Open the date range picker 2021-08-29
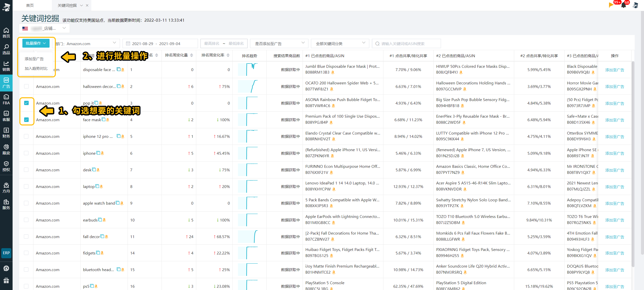Viewport: 644px width, 290px height. 160,44
